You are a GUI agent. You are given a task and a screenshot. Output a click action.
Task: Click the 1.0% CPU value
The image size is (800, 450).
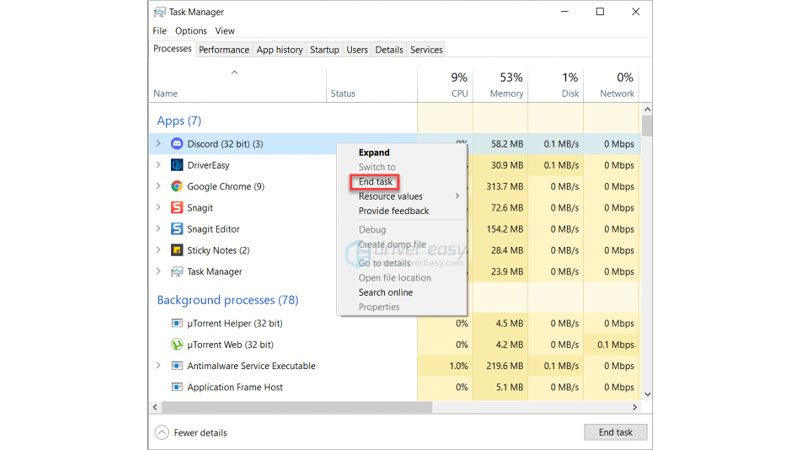pyautogui.click(x=459, y=366)
